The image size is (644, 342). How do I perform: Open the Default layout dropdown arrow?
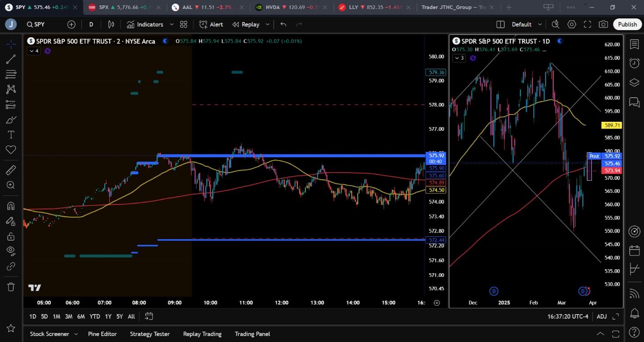click(x=540, y=24)
